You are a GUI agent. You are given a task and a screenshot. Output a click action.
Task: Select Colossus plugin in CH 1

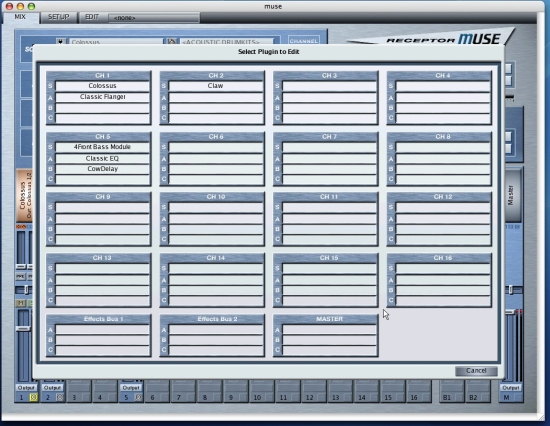click(x=102, y=86)
